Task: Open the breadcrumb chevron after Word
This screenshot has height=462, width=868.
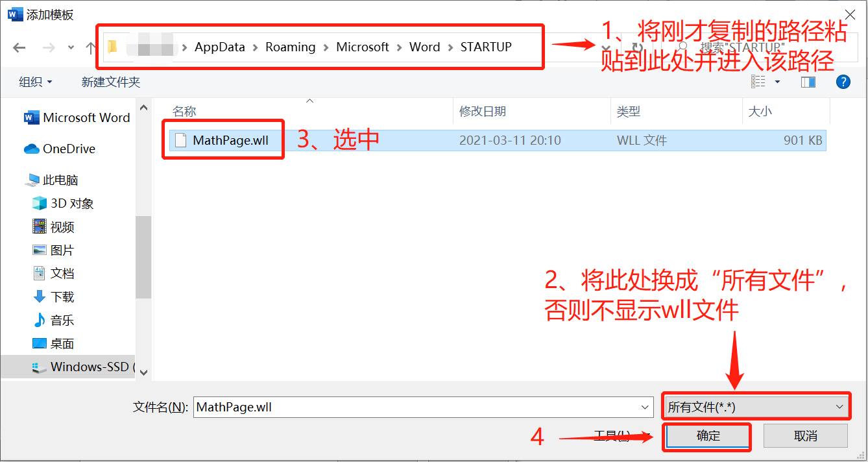Action: coord(450,47)
